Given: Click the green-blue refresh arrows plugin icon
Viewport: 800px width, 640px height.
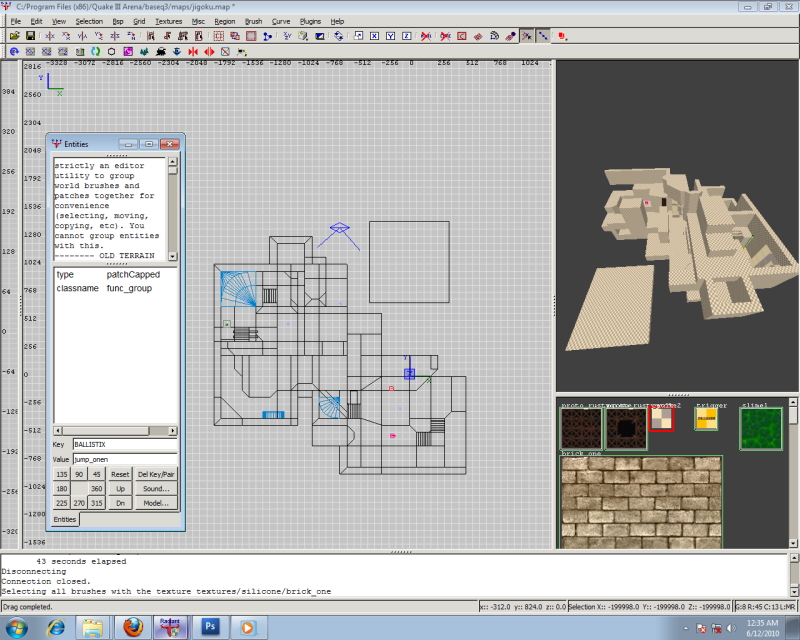Looking at the screenshot, I should [x=95, y=52].
